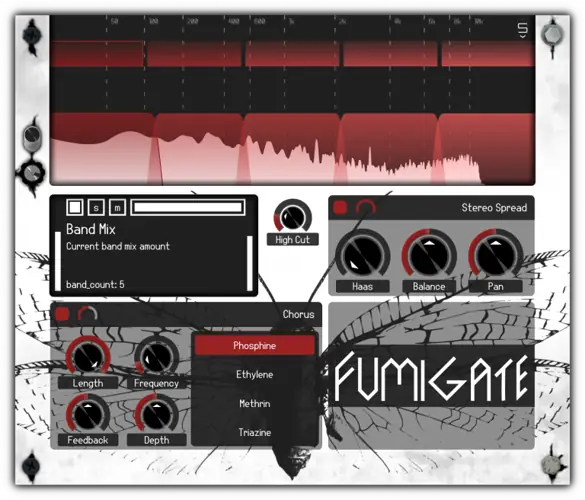Select the second band block in the top row

pos(194,54)
